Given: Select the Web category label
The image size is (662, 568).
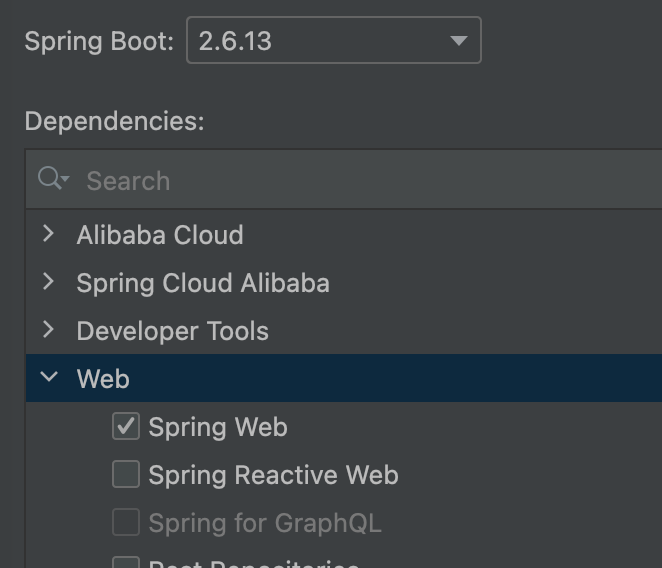Looking at the screenshot, I should 103,379.
